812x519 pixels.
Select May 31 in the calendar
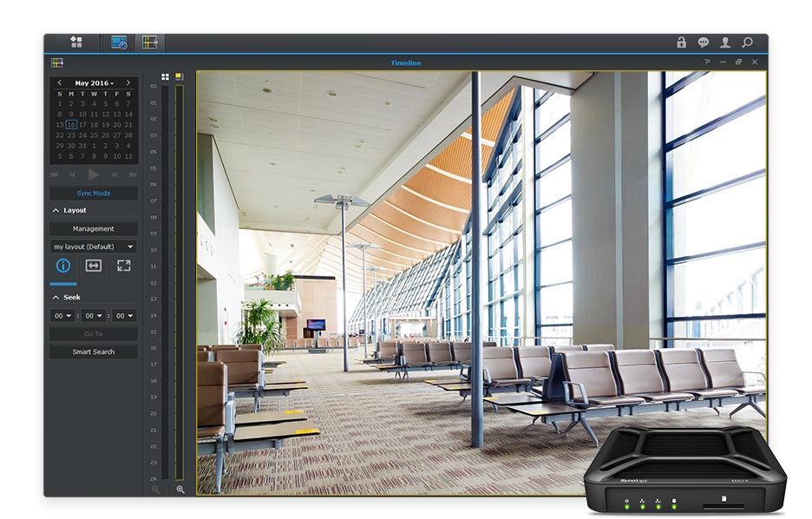point(83,146)
